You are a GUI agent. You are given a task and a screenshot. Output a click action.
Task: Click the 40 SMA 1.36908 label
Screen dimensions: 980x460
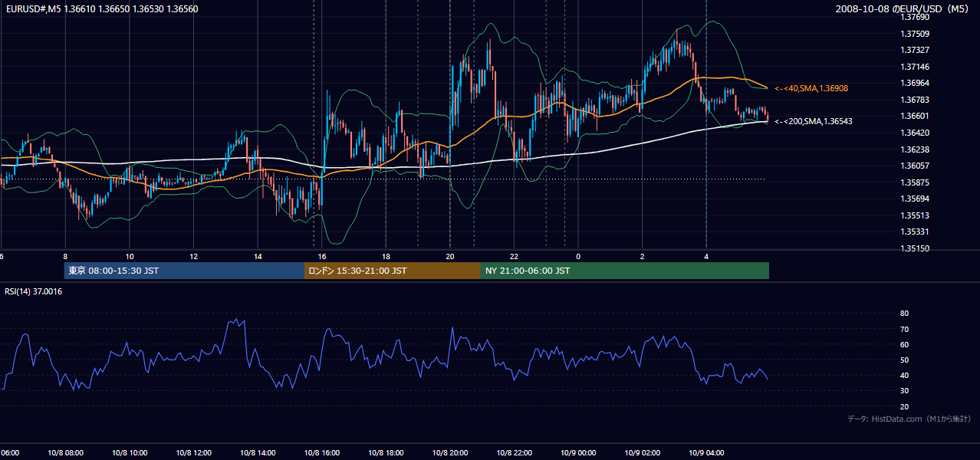812,89
